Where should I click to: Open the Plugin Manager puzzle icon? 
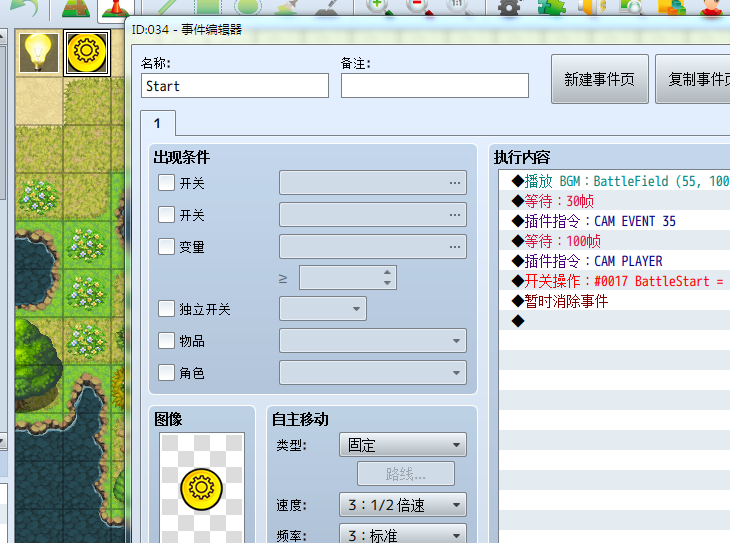551,7
